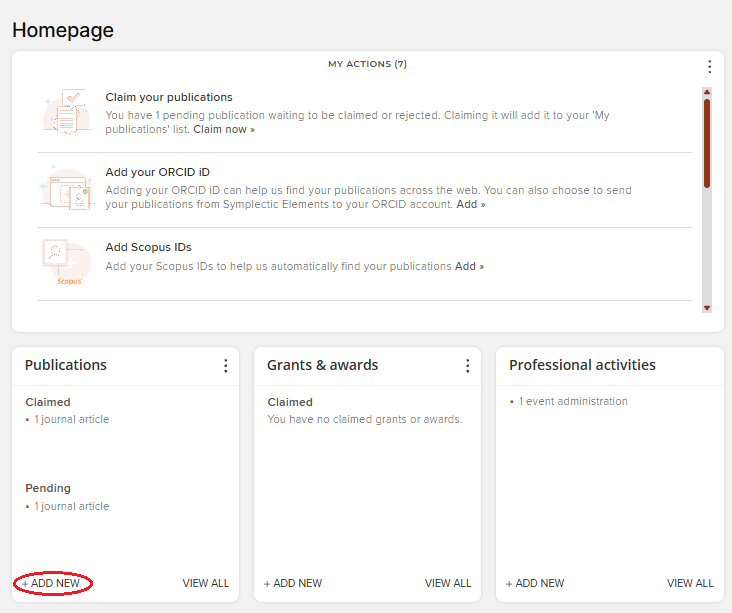
Task: Click 'Add your ORCID iD' heading
Action: click(157, 172)
